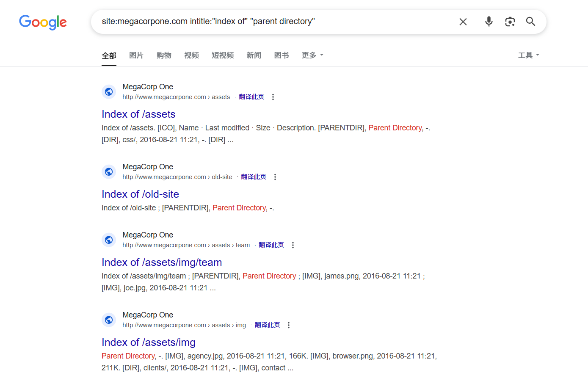Image resolution: width=588 pixels, height=378 pixels.
Task: Click MegaCorp One site name above Index of /assets/img
Action: click(148, 315)
